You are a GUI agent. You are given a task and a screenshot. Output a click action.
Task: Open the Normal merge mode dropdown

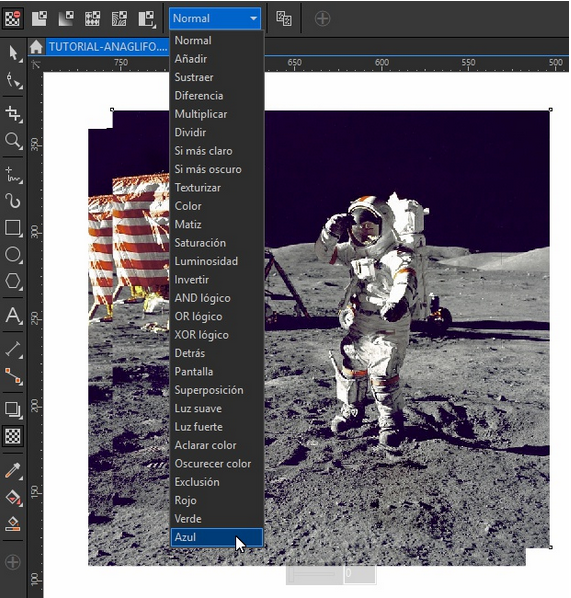tap(215, 18)
